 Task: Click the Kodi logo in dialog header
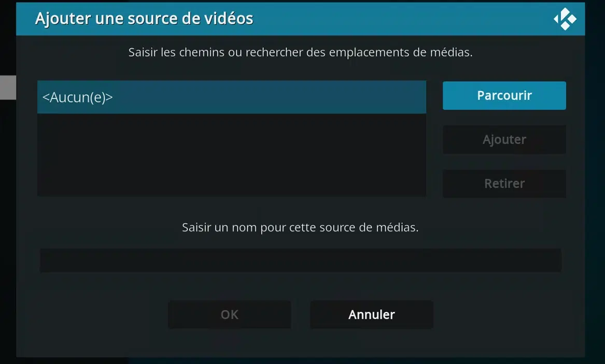pos(565,19)
